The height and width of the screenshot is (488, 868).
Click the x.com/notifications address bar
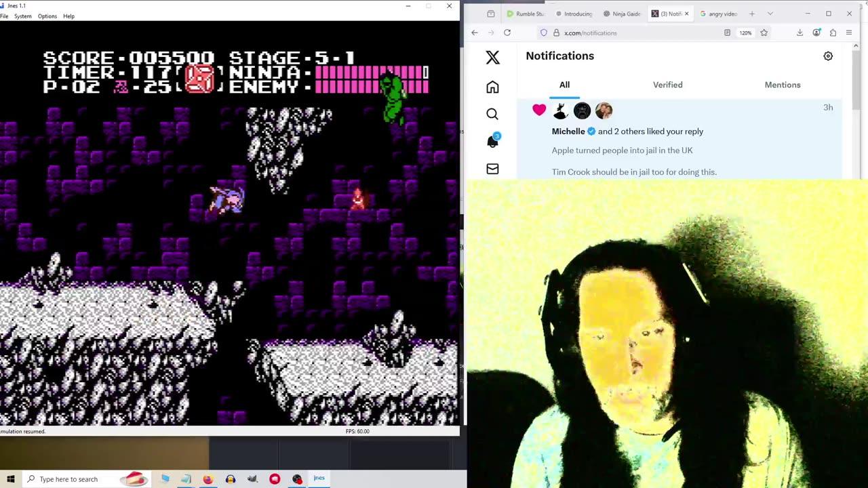(x=637, y=33)
